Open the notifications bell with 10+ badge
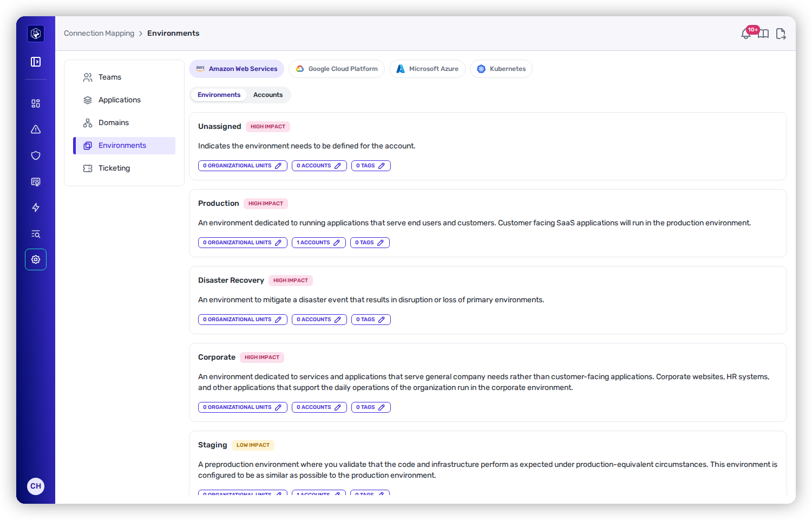This screenshot has width=812, height=520. (746, 33)
